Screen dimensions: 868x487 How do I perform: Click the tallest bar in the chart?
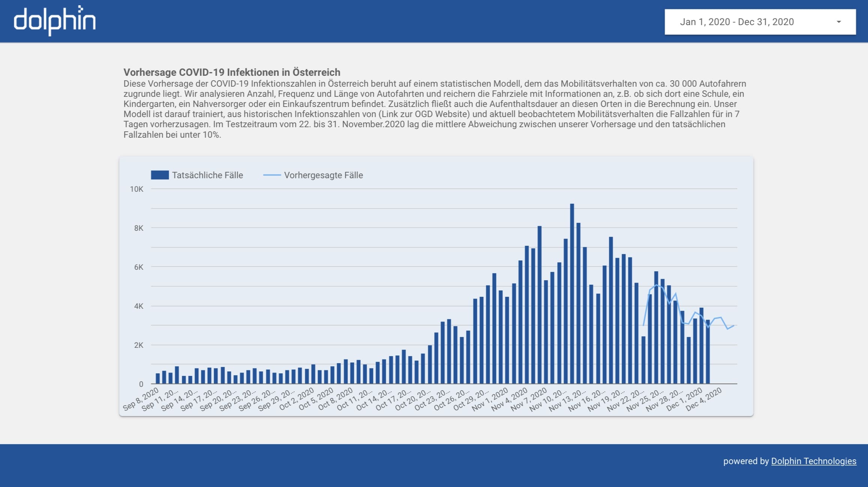[x=572, y=293]
